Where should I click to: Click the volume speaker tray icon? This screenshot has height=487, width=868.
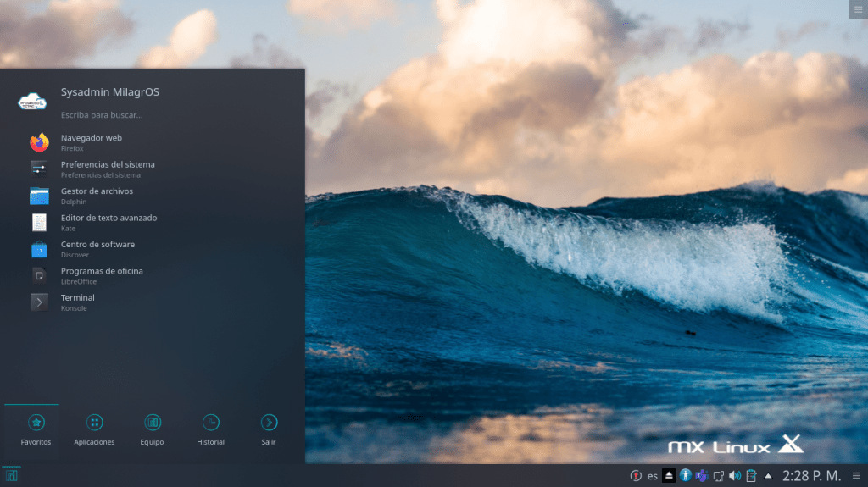click(734, 475)
